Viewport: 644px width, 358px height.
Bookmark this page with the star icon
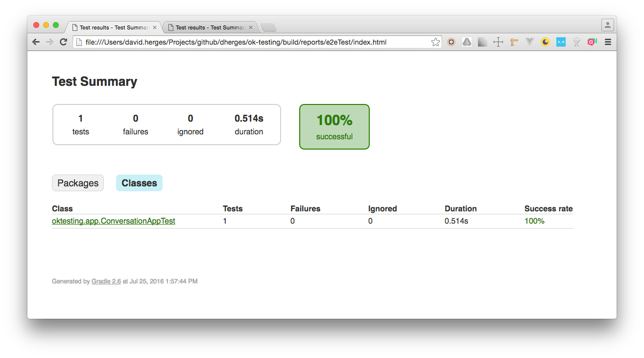pos(435,42)
